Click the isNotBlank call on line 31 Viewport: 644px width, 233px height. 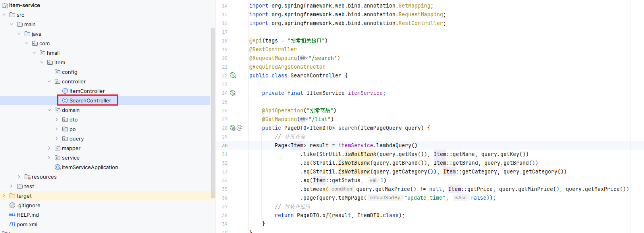[x=357, y=154]
